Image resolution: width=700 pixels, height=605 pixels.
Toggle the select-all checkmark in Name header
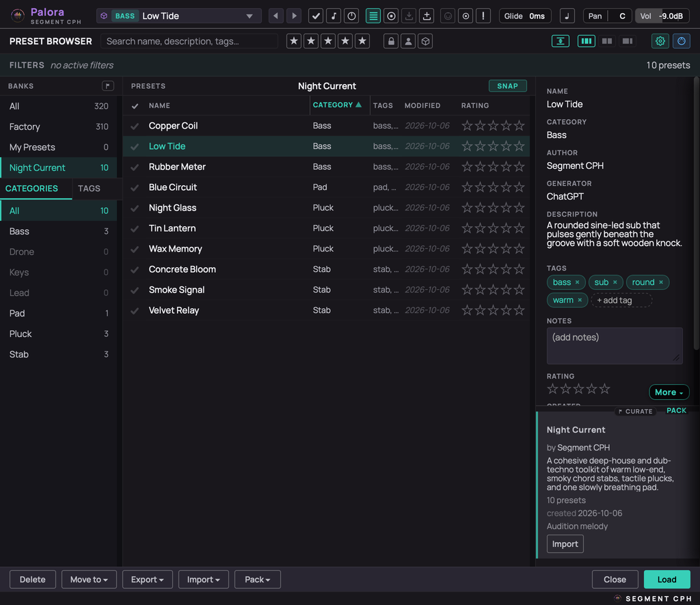tap(135, 106)
